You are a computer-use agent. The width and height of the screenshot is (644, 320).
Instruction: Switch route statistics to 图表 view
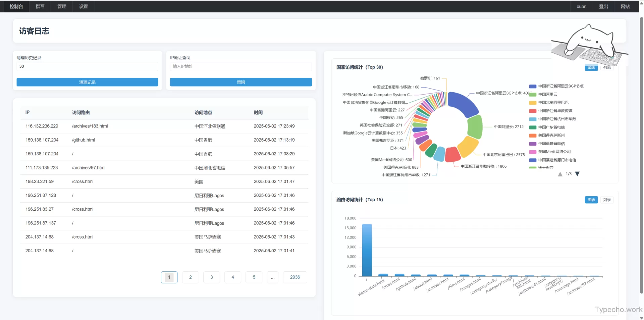point(591,200)
